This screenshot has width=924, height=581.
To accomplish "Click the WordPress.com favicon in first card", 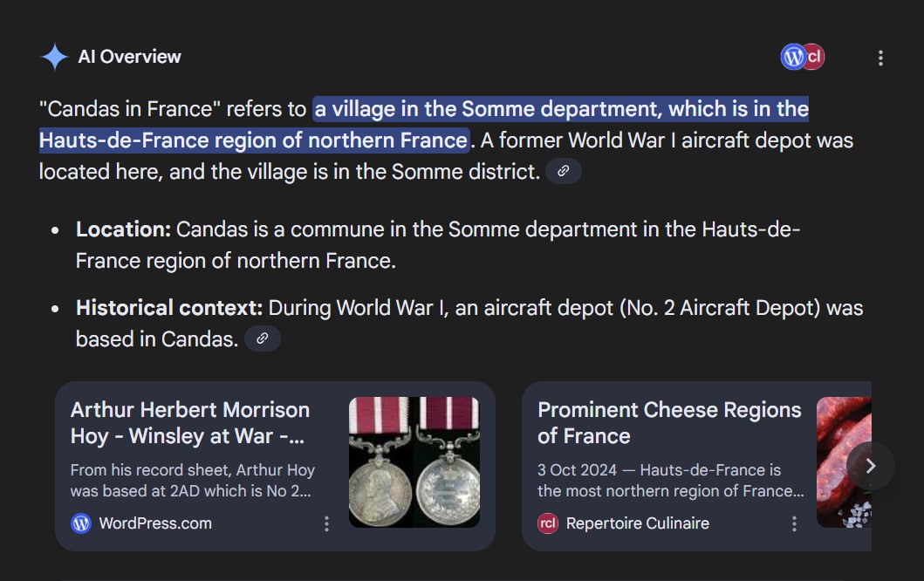I will (81, 523).
